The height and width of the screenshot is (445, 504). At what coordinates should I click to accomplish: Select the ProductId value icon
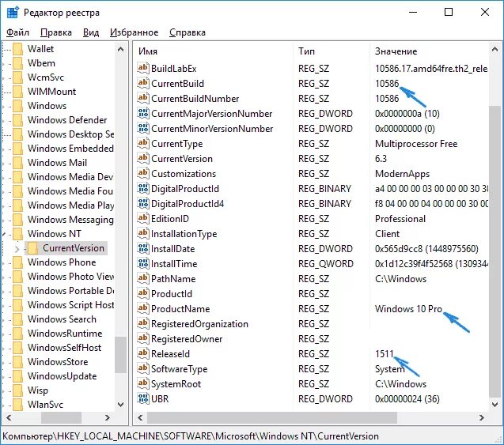(x=142, y=293)
